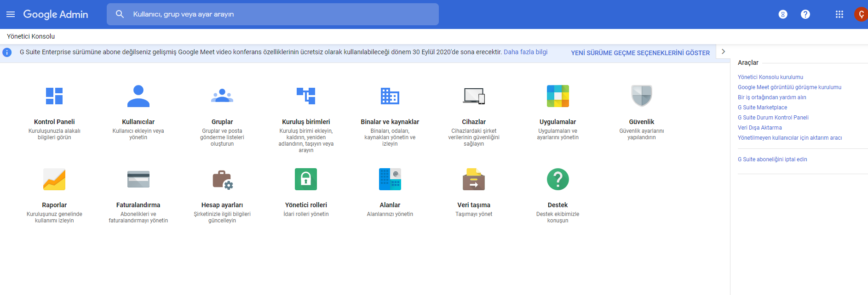The width and height of the screenshot is (868, 295).
Task: Open the Hesap ayarları briefcase icon
Action: click(x=223, y=180)
